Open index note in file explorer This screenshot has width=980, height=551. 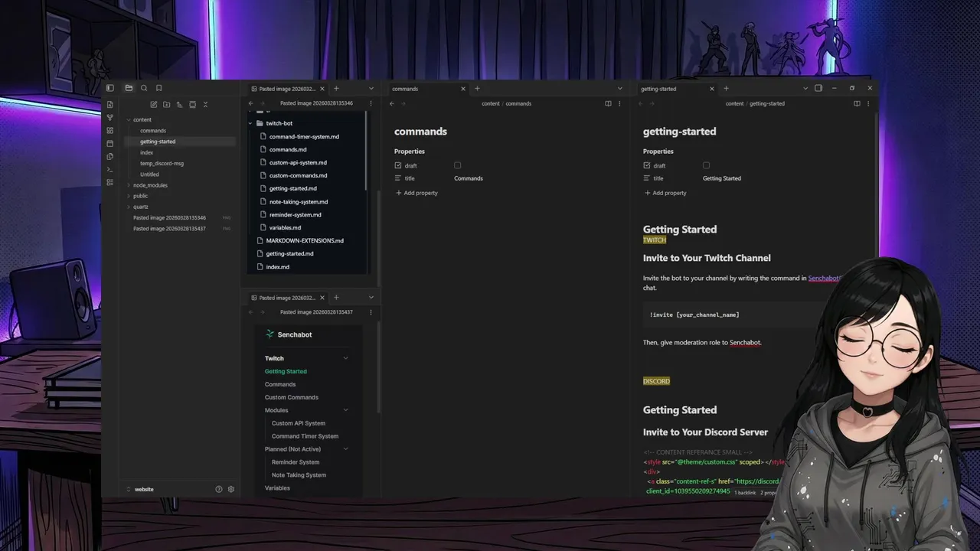click(147, 152)
